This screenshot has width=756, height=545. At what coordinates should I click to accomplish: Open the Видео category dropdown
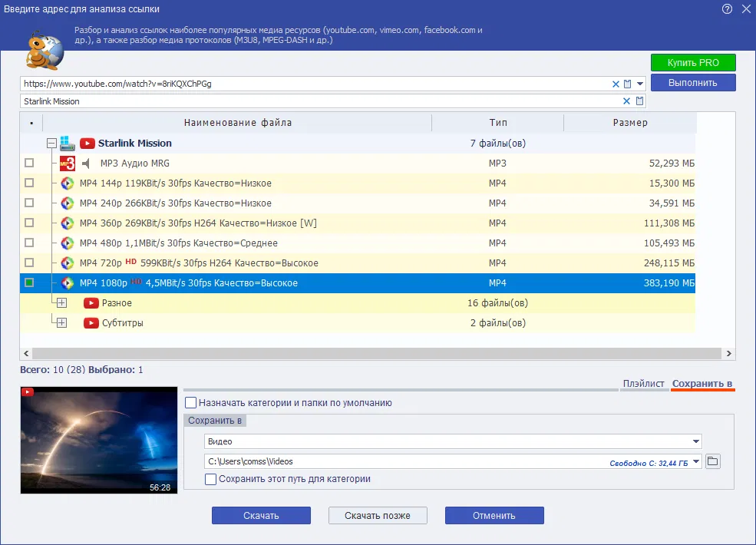click(x=695, y=441)
